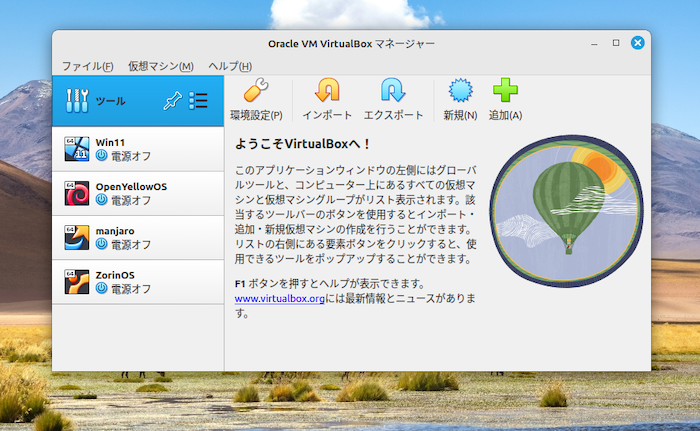The width and height of the screenshot is (700, 431).
Task: Select the Win11 name label
Action: (110, 142)
